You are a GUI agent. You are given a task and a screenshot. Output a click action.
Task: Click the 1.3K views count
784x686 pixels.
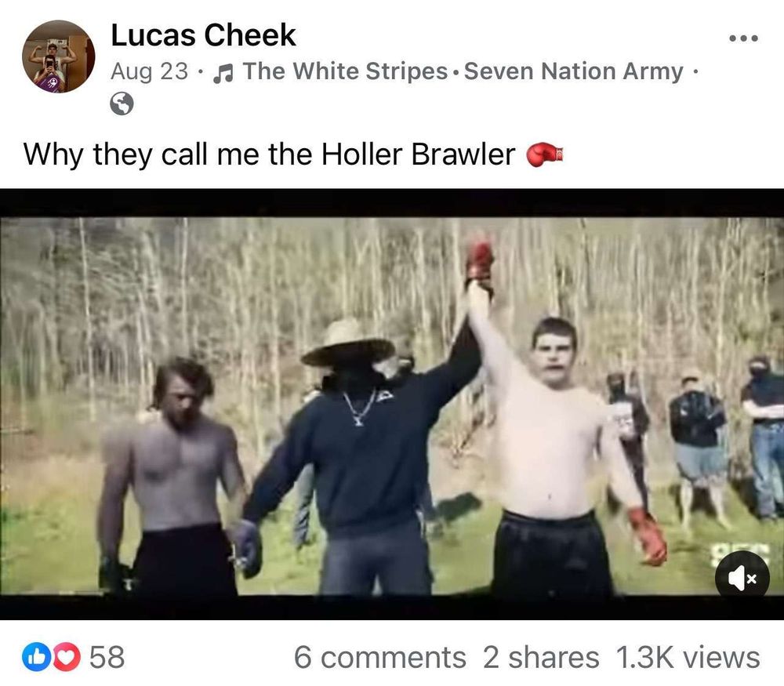pyautogui.click(x=688, y=657)
